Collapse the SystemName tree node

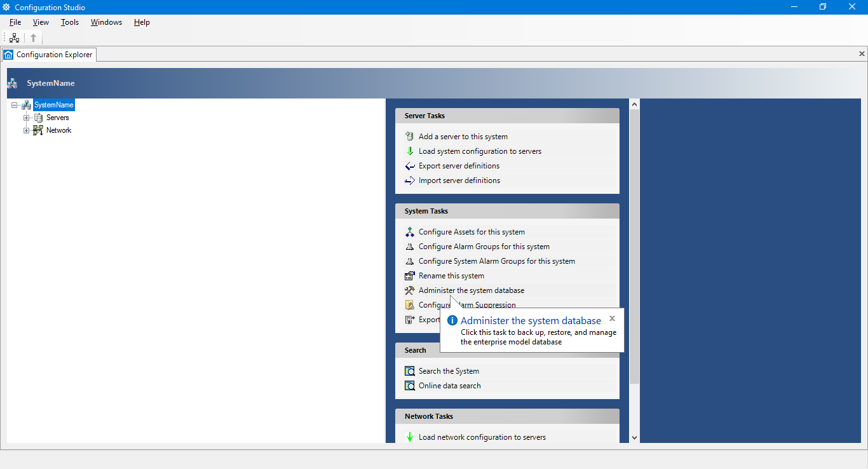coord(15,105)
